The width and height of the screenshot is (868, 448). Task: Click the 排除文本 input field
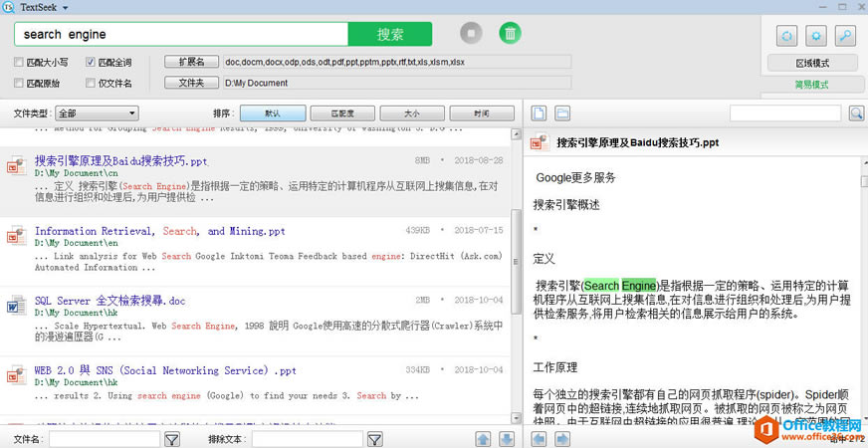pos(308,440)
